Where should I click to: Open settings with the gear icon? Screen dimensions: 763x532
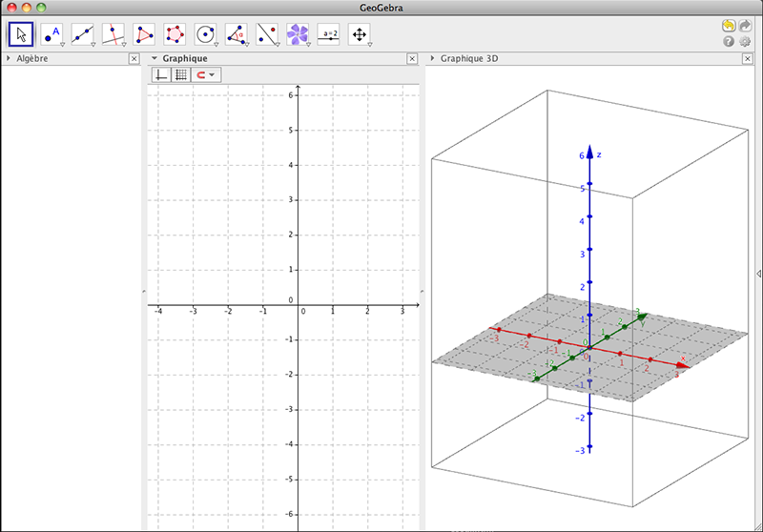coord(745,41)
